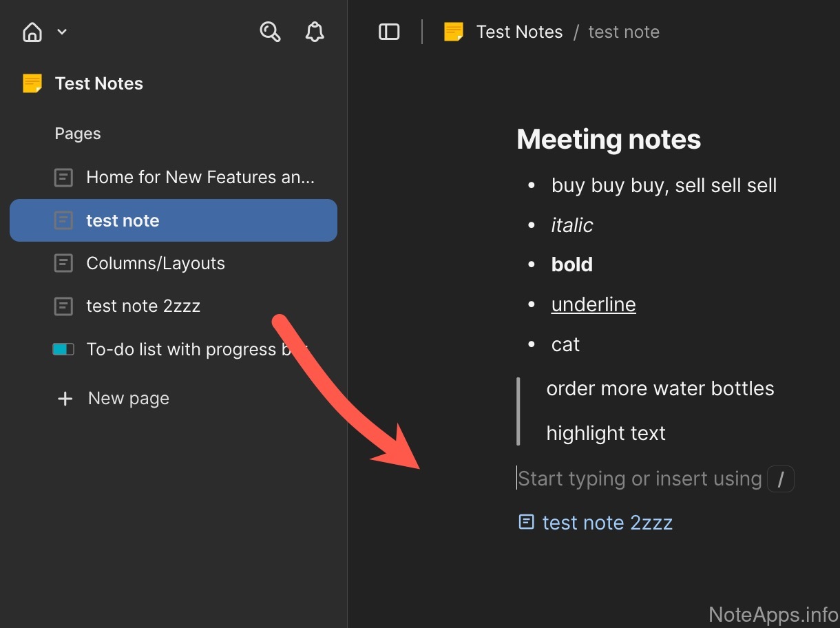Open notifications bell icon

(x=315, y=32)
